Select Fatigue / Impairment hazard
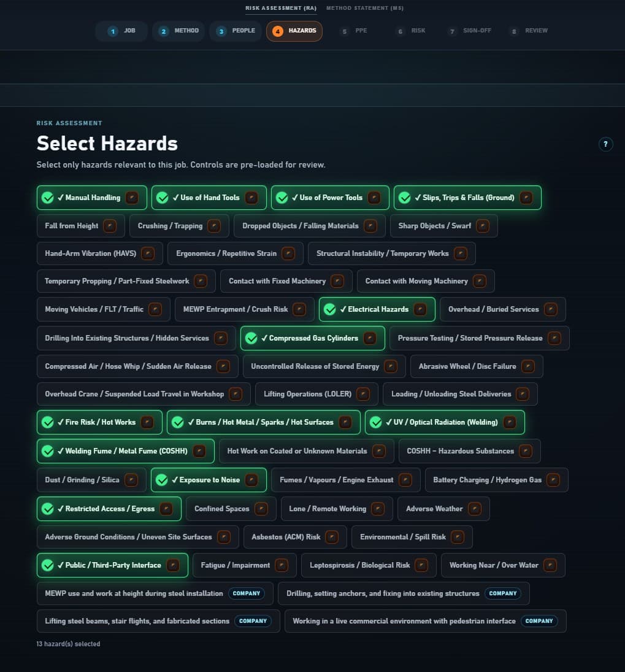 (245, 565)
